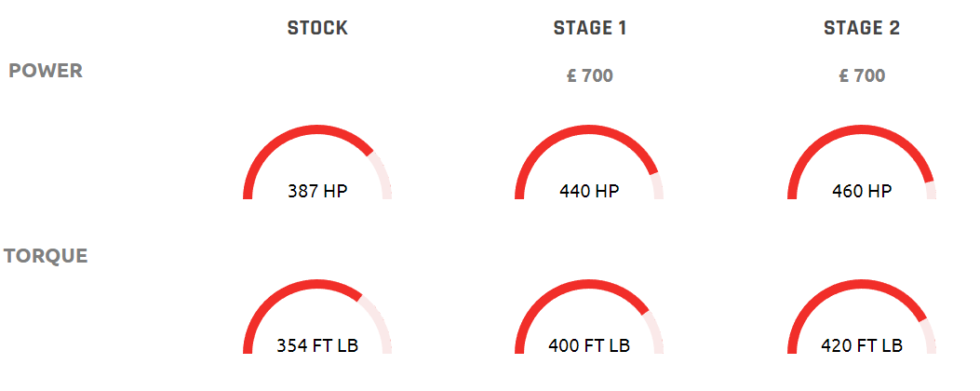
Task: Click the POWER row label
Action: coord(46,71)
